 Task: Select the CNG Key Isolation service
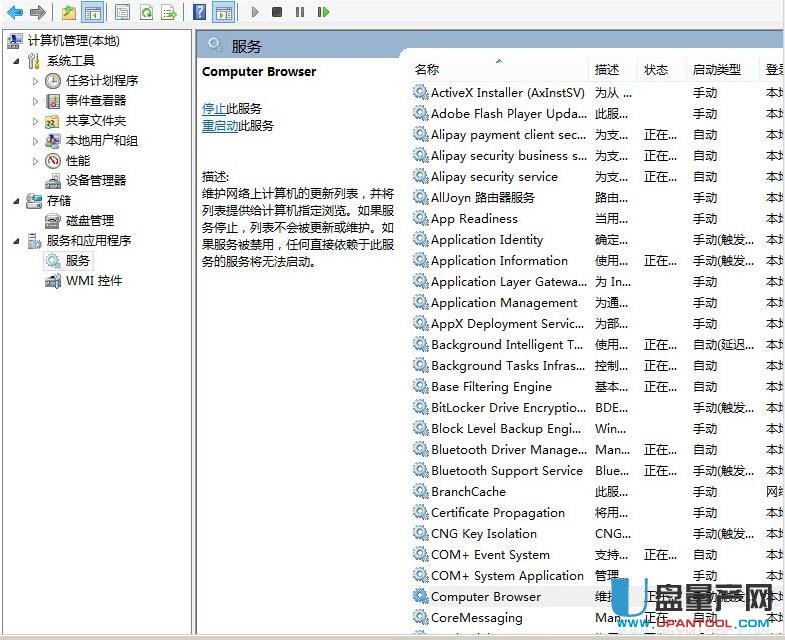[x=597, y=534]
